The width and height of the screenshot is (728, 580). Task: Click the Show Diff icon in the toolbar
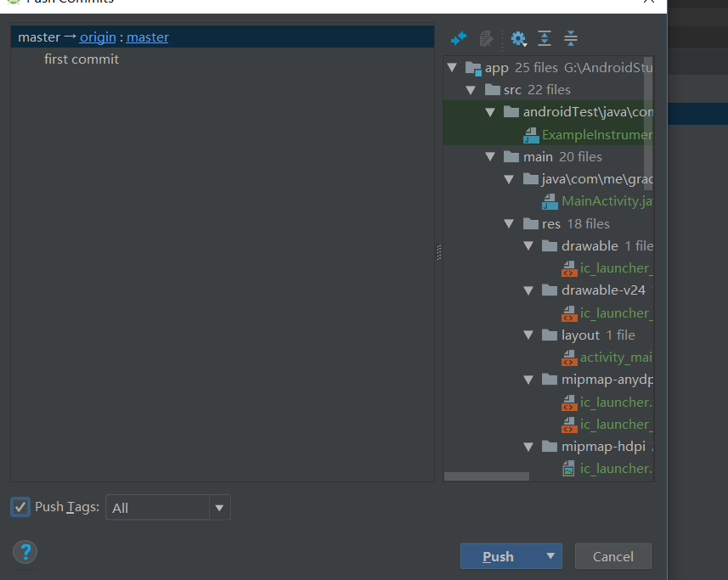[459, 38]
